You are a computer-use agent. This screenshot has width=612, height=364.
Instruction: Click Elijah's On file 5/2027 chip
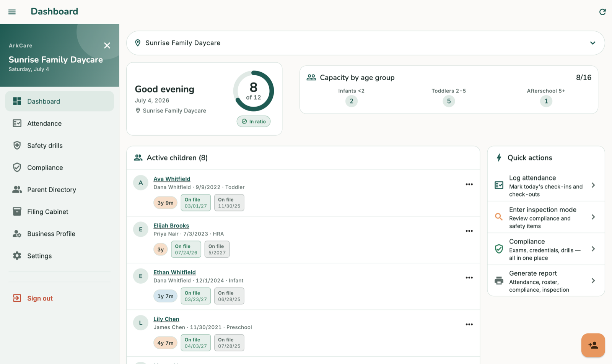pyautogui.click(x=217, y=249)
